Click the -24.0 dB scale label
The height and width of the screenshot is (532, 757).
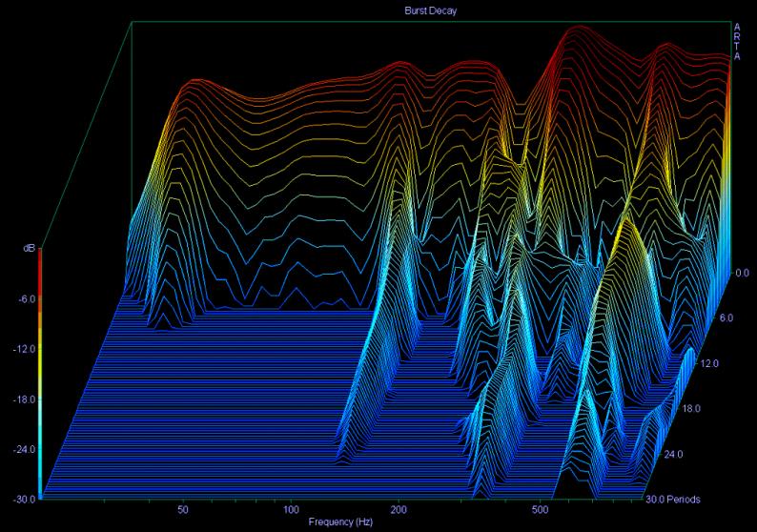point(23,449)
